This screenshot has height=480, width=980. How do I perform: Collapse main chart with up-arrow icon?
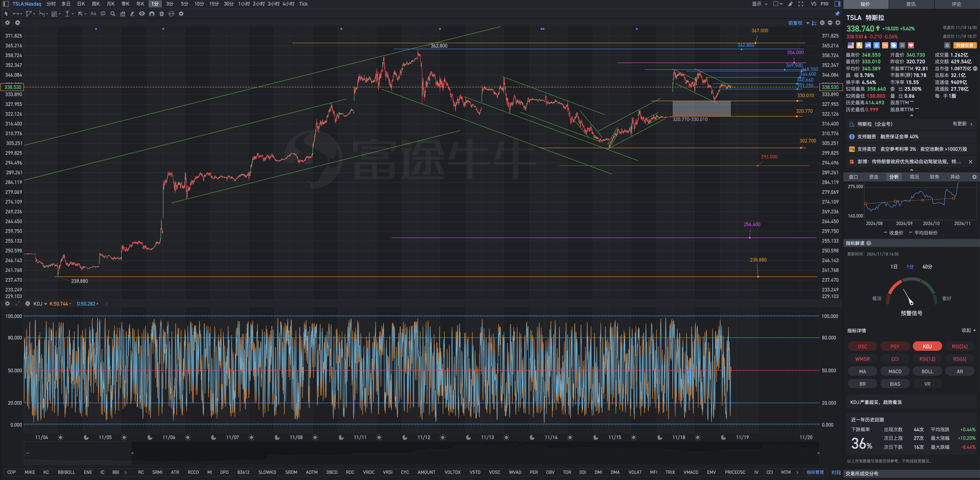(18, 23)
